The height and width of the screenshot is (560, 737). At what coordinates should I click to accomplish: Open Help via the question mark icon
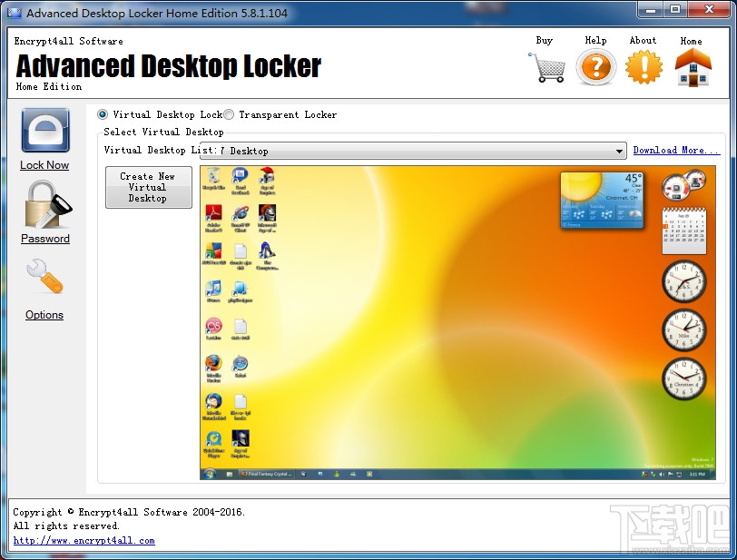[596, 68]
